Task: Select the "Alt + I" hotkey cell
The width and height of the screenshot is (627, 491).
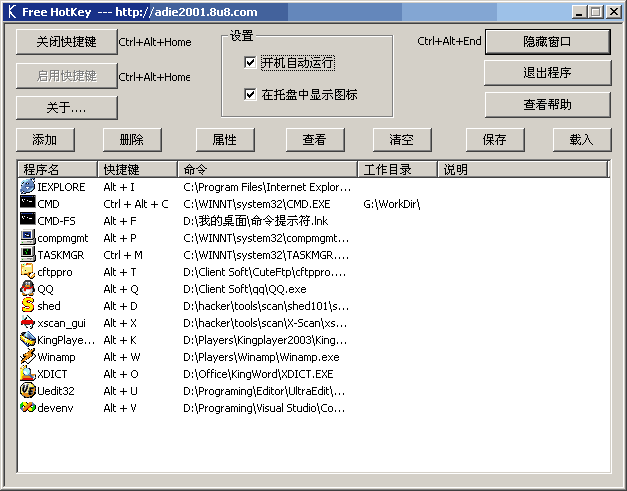Action: [x=119, y=187]
